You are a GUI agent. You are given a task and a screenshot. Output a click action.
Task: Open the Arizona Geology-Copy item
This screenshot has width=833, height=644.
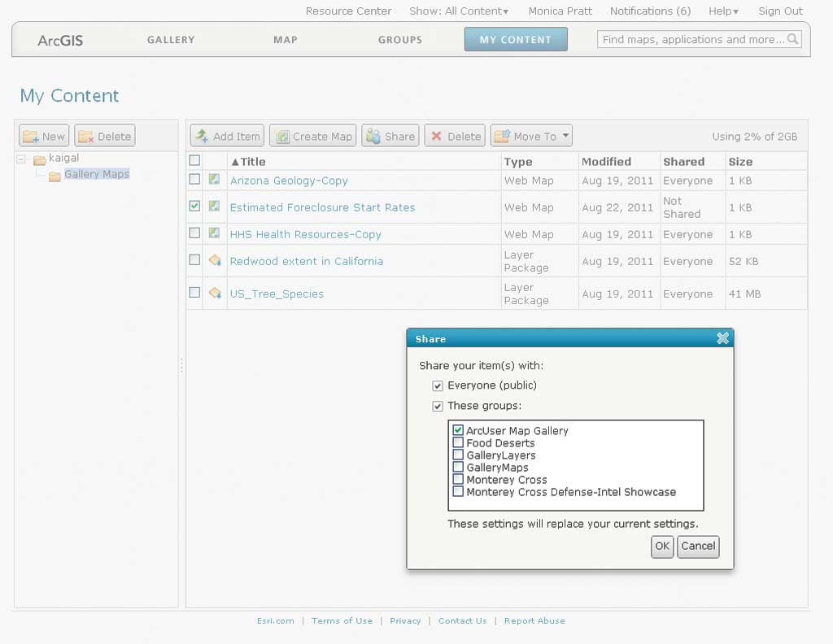pos(289,181)
